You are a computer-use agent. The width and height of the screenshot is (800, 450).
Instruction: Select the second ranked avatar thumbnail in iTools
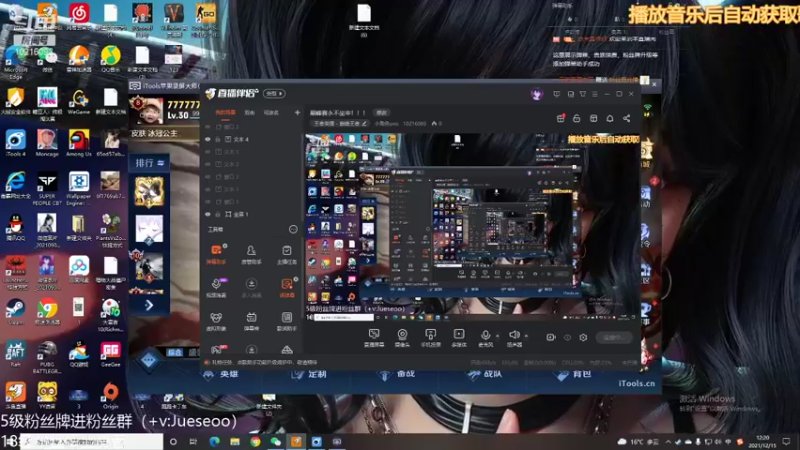(x=149, y=229)
